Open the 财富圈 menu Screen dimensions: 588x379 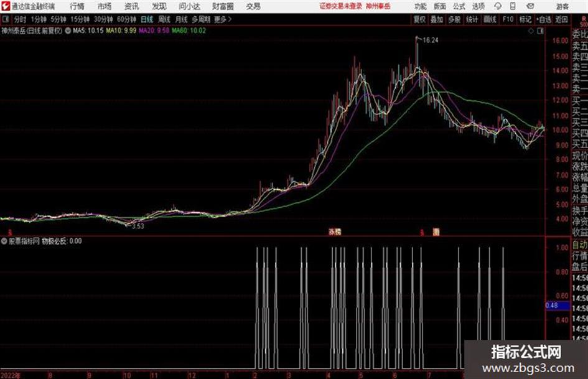(223, 6)
